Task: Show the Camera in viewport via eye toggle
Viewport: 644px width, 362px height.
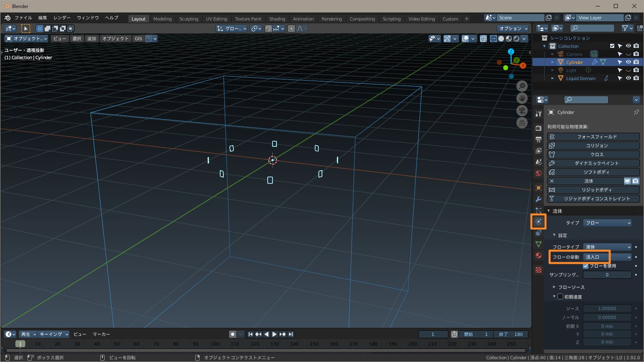Action: click(x=628, y=54)
